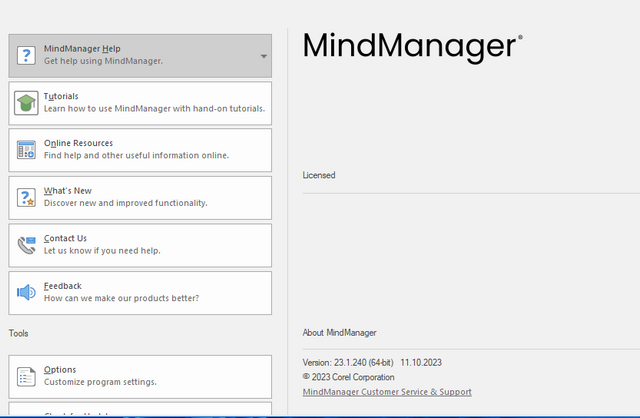Click the What's New star icon
This screenshot has width=640, height=418.
(26, 198)
